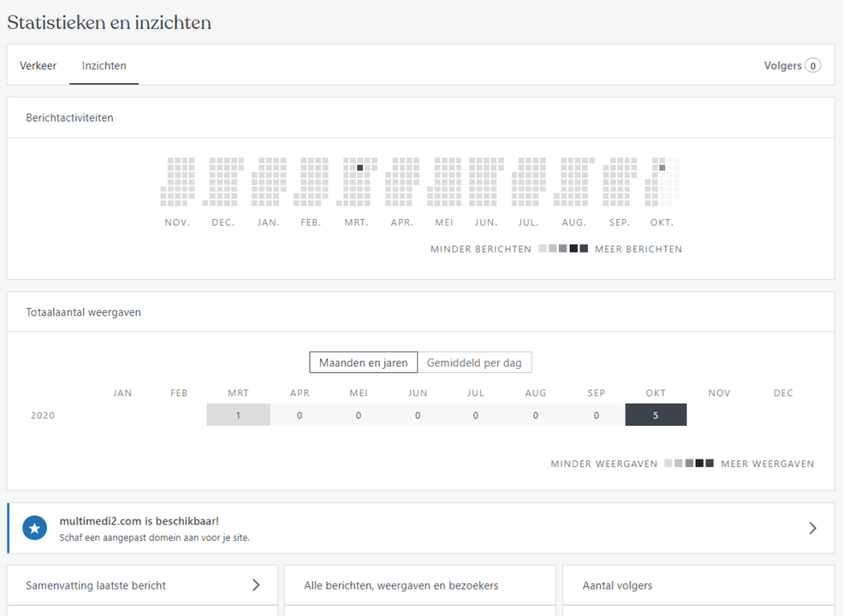The height and width of the screenshot is (616, 843).
Task: Click the JUN 2020 views cell
Action: 417,415
